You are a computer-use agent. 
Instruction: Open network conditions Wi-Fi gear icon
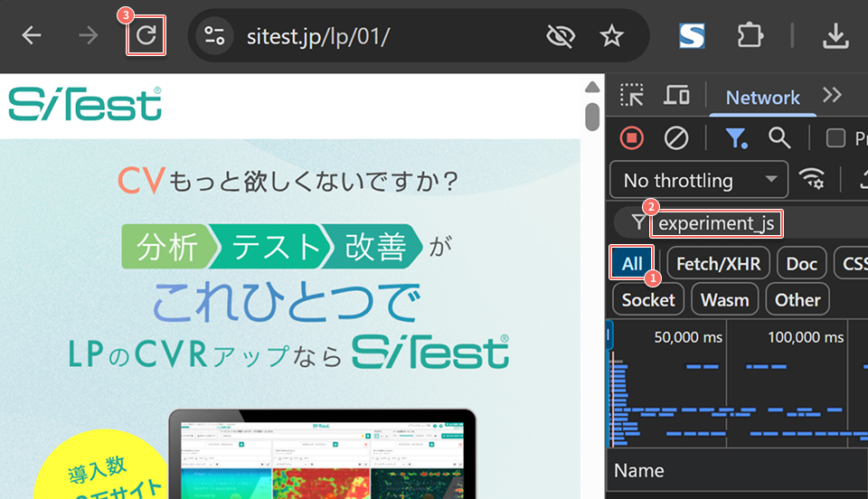(x=812, y=179)
